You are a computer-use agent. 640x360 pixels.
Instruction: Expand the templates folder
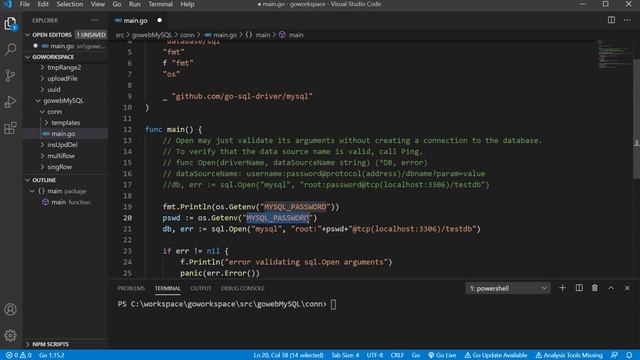coord(65,122)
